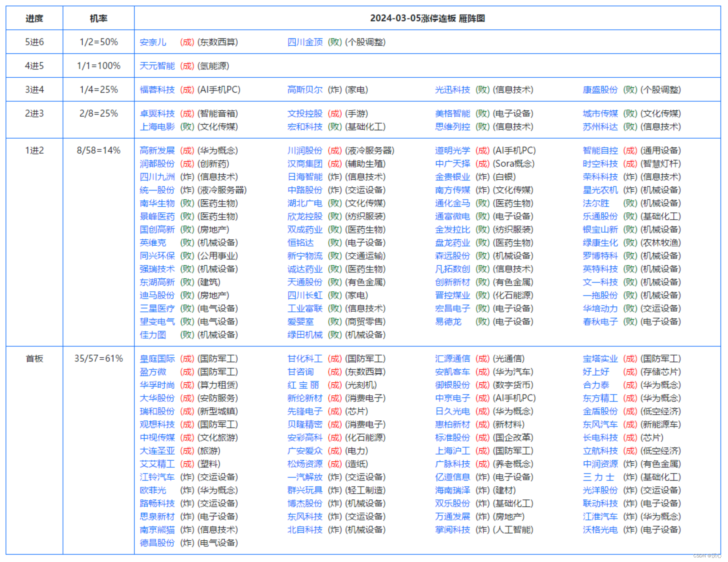
Task: Open the 思维列控 link
Action: (x=452, y=127)
